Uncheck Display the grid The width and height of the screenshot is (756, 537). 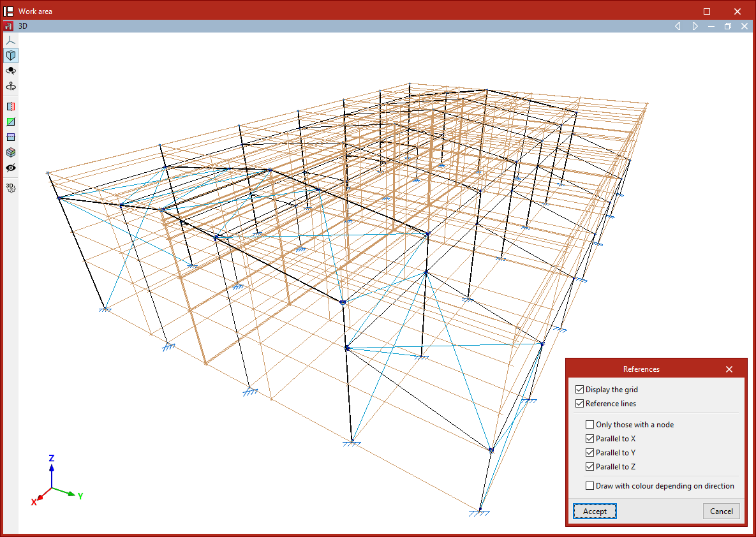pos(579,390)
